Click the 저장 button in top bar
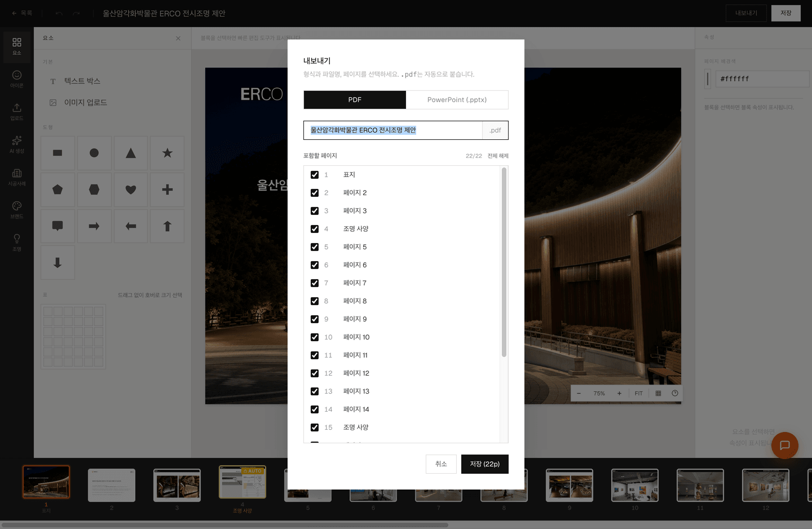 pyautogui.click(x=786, y=13)
